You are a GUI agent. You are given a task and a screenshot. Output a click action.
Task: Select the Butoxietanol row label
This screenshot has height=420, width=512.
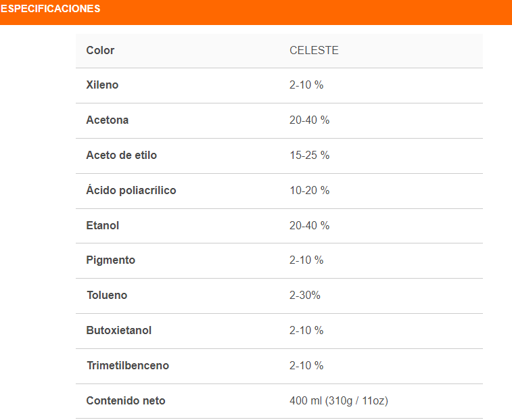point(118,331)
